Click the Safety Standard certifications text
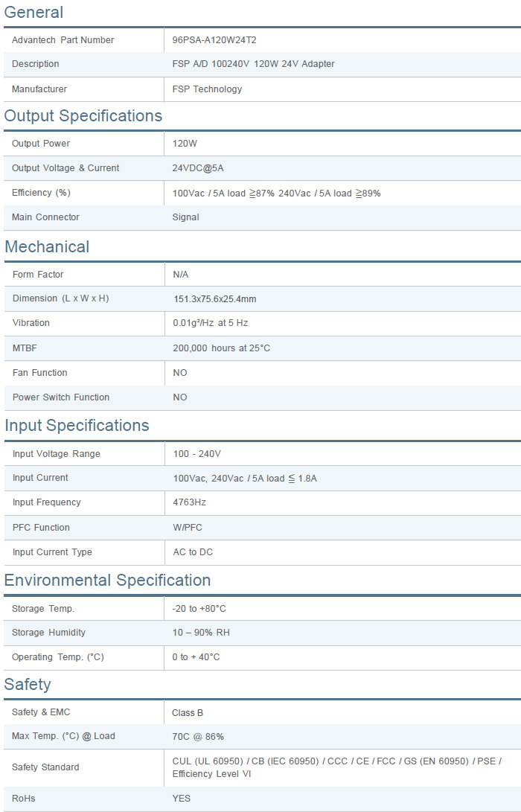The height and width of the screenshot is (812, 521). tap(336, 767)
